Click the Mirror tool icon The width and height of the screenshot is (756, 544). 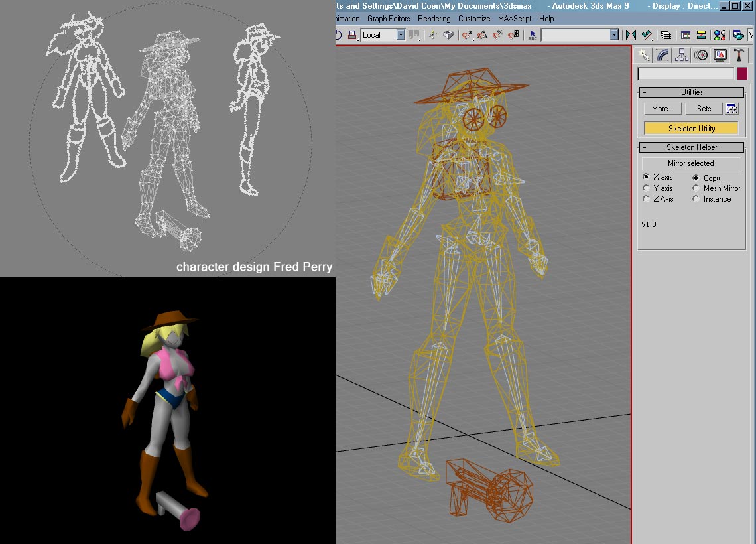[x=631, y=35]
